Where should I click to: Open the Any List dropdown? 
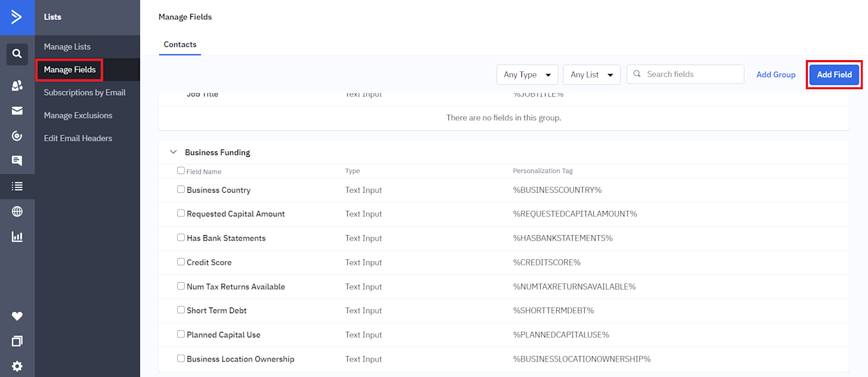(x=591, y=74)
